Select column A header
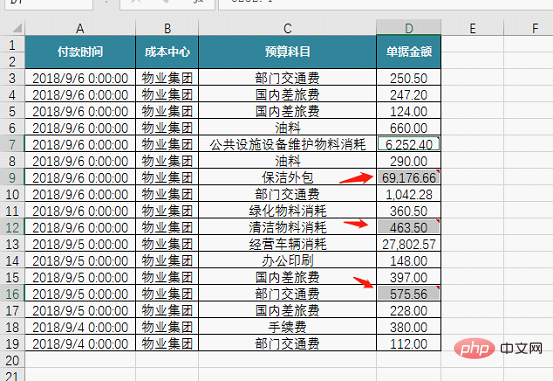 tap(80, 28)
